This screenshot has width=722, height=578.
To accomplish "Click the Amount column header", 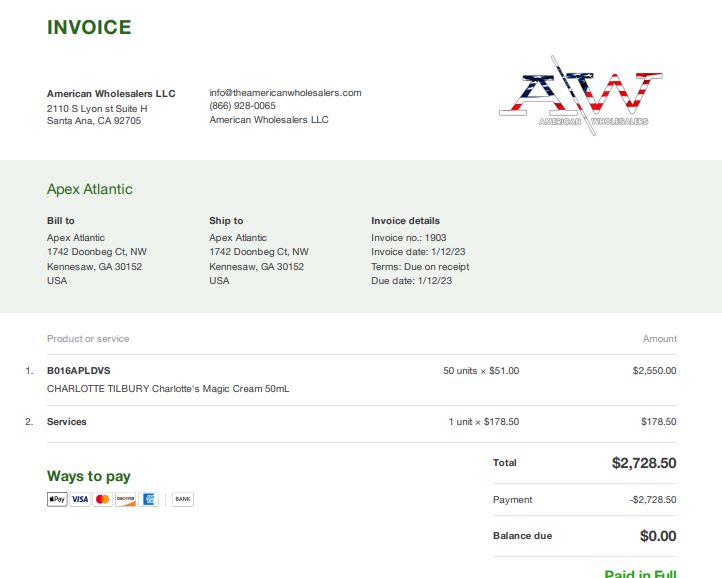I will pos(660,339).
